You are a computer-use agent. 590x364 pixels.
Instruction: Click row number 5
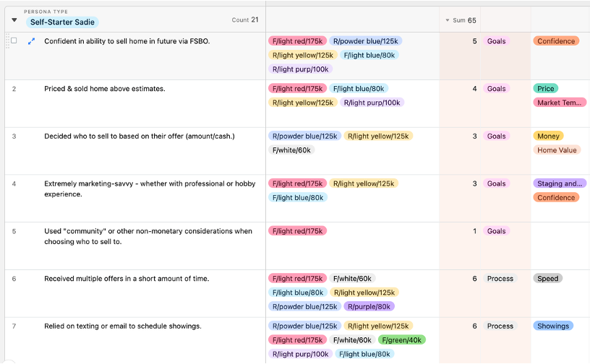14,231
